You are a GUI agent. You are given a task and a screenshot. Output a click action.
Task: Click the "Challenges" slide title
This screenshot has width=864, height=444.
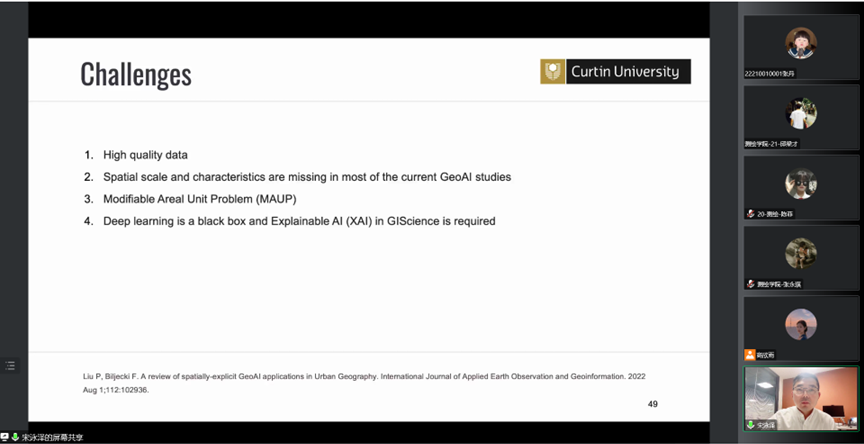pos(135,74)
